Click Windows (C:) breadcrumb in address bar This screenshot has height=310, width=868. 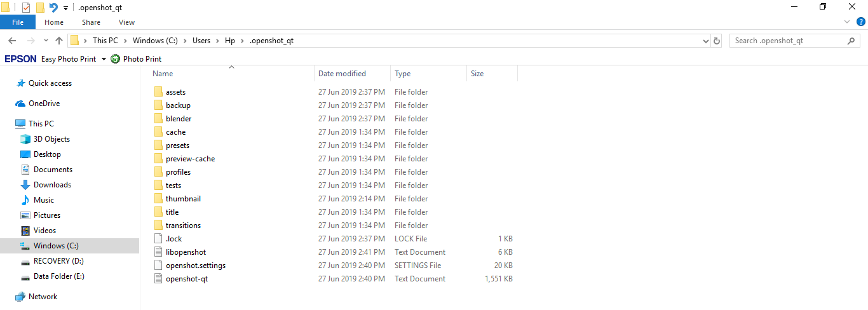click(154, 41)
